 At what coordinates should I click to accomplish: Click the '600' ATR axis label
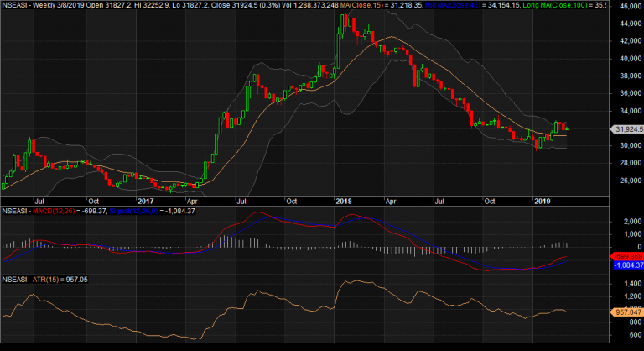point(635,335)
